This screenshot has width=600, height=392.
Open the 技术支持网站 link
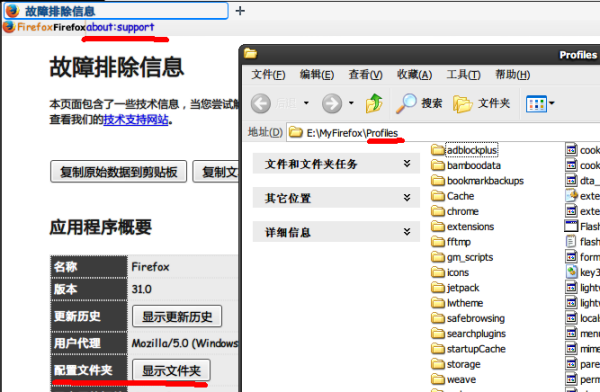coord(136,120)
